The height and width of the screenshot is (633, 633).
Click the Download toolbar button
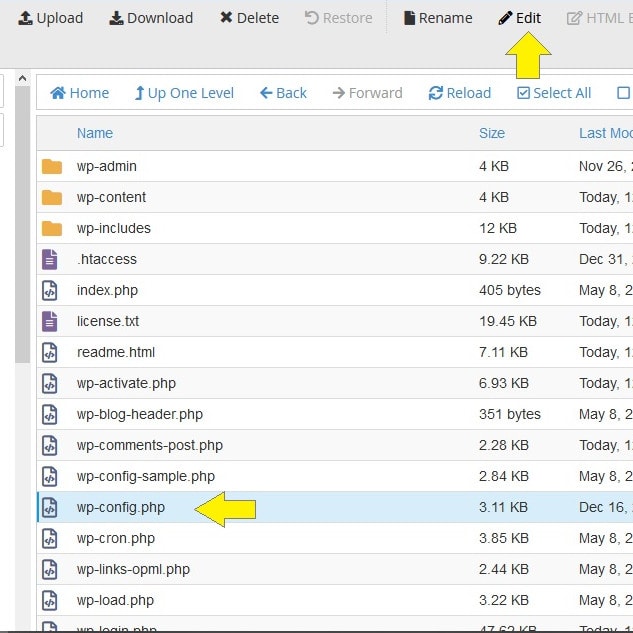(x=151, y=18)
